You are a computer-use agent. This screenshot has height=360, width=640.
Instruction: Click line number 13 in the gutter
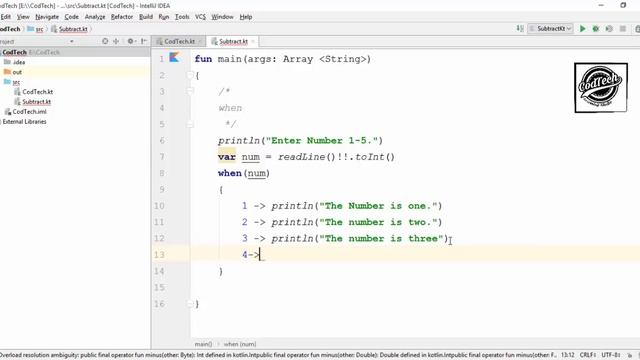pos(159,255)
